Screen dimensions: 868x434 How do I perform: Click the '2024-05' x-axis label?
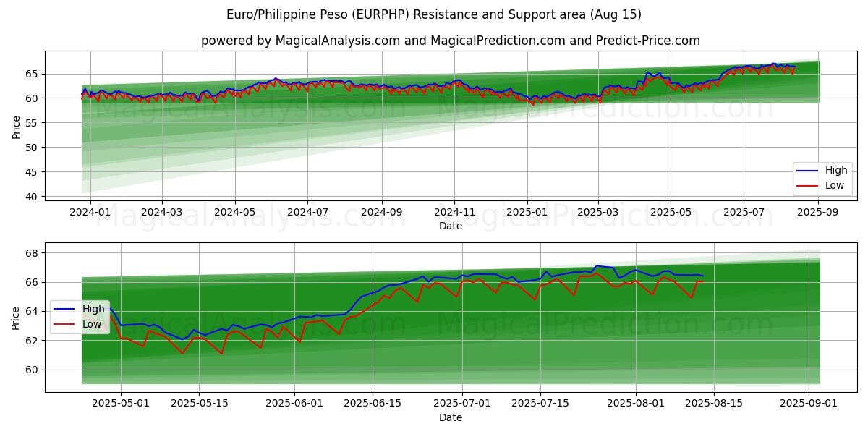pos(234,212)
